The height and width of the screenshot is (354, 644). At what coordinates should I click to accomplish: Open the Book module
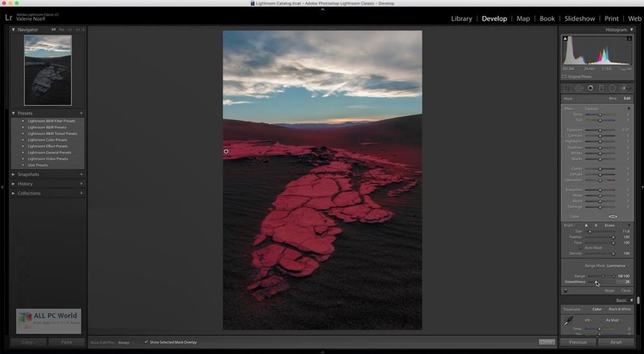point(547,18)
